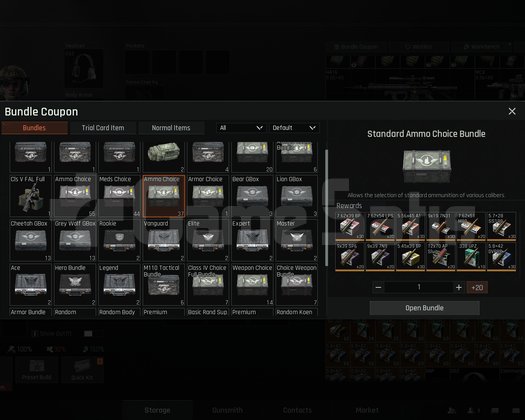Select the Grey Wolf GBox bundle
Viewport: 525px width, 420px height.
(x=75, y=240)
